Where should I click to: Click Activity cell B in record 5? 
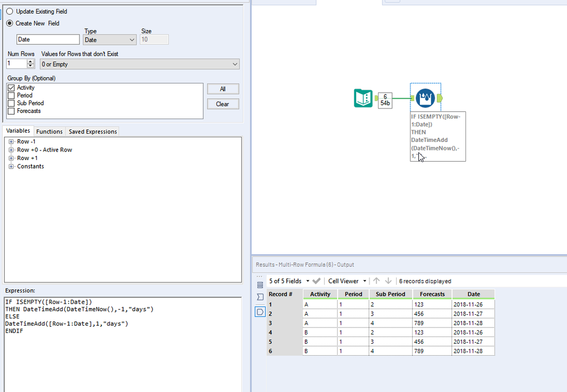point(320,342)
